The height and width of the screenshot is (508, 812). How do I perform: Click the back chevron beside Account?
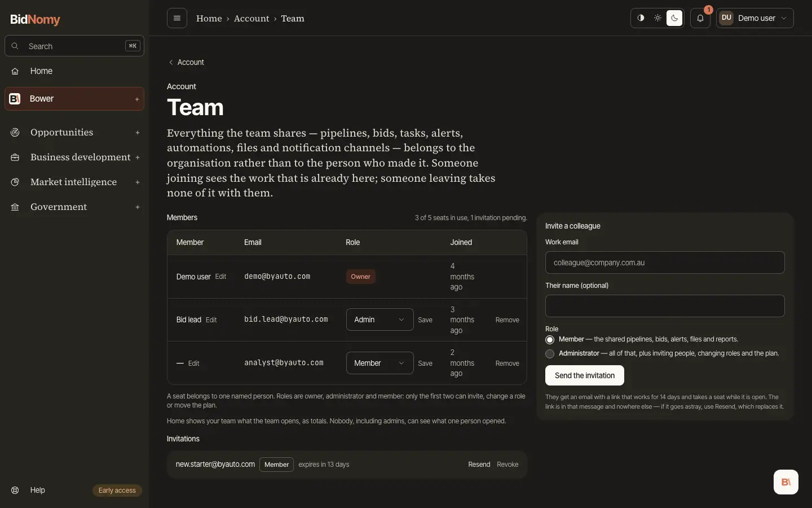coord(171,63)
